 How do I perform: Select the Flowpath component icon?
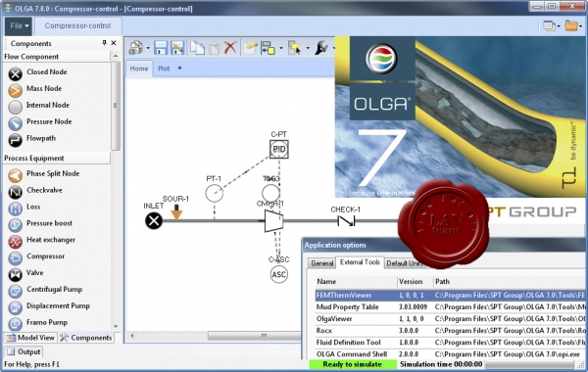tap(16, 140)
